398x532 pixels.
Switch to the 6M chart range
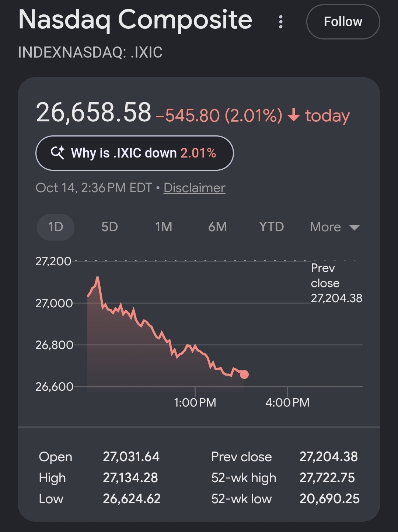tap(217, 227)
